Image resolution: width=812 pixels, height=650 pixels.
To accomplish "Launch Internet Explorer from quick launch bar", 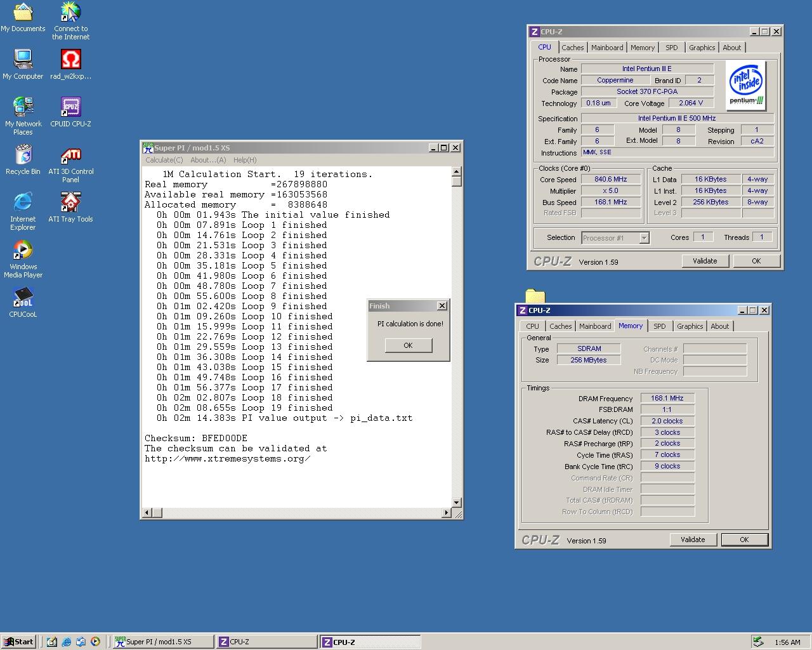I will 67,642.
